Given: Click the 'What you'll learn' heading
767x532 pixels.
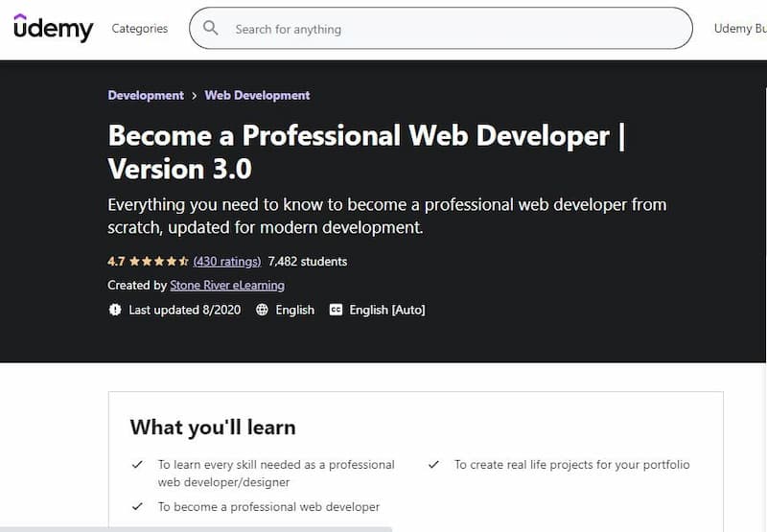Looking at the screenshot, I should (x=213, y=428).
